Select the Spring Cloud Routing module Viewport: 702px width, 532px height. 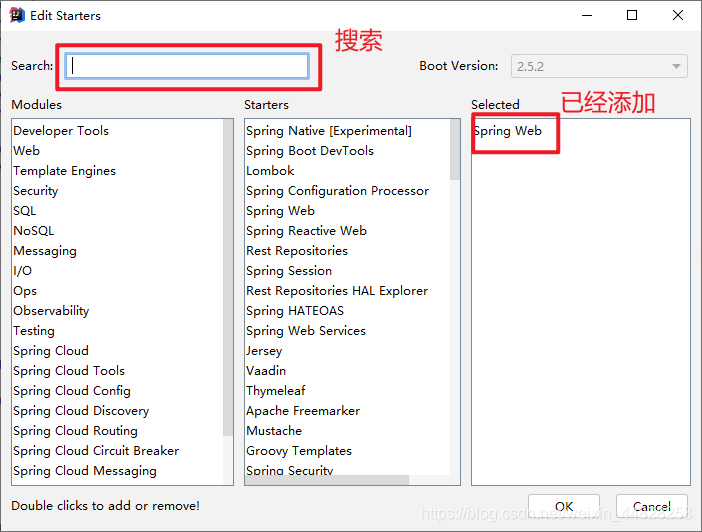coord(75,431)
